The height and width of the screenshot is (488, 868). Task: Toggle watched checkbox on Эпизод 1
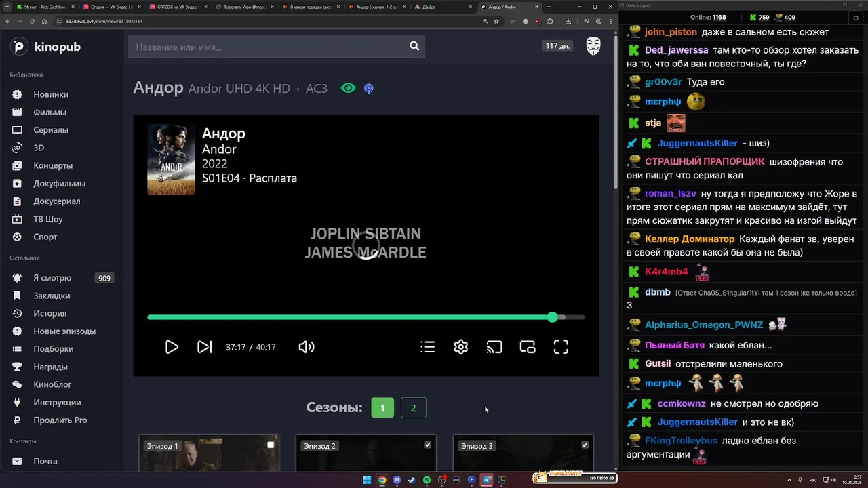271,445
